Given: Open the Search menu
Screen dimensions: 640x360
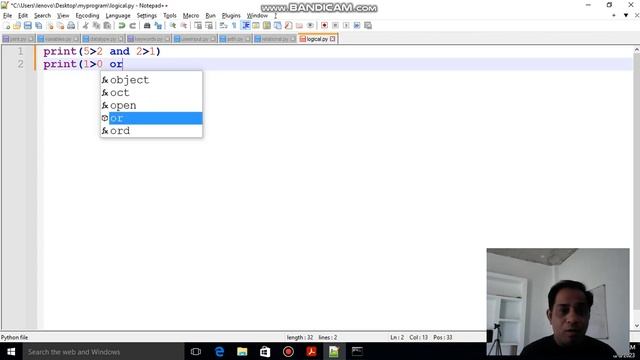Looking at the screenshot, I should click(42, 16).
